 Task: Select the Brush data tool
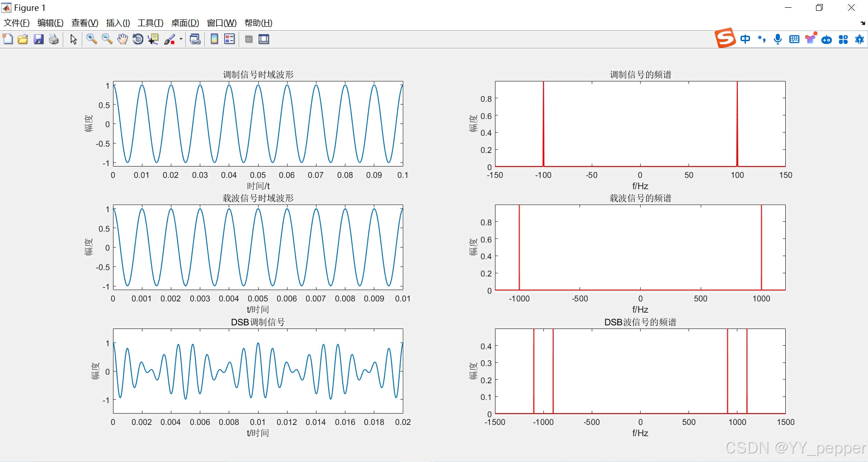pos(170,39)
